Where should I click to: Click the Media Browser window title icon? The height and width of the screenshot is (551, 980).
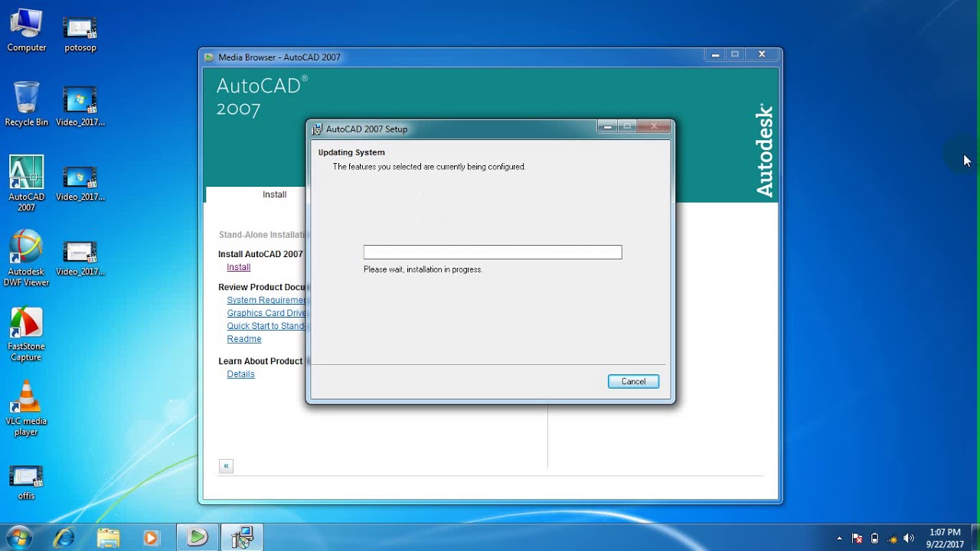[210, 57]
